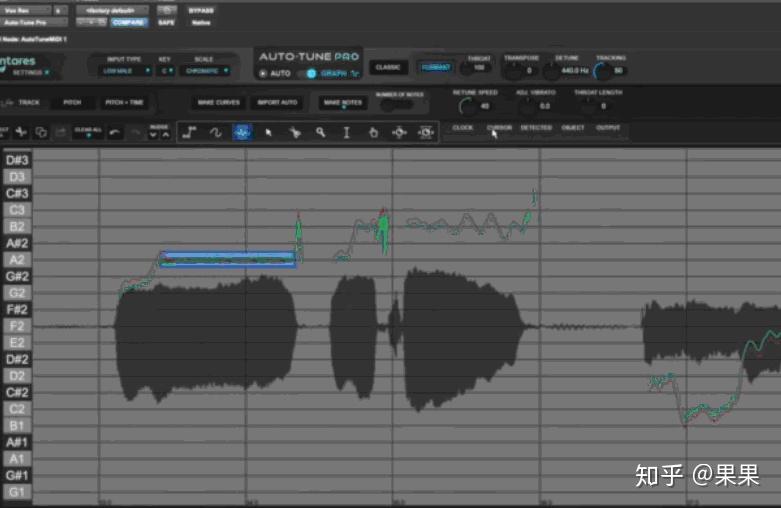Open the KEY dropdown showing C
781x508 pixels.
click(x=167, y=71)
